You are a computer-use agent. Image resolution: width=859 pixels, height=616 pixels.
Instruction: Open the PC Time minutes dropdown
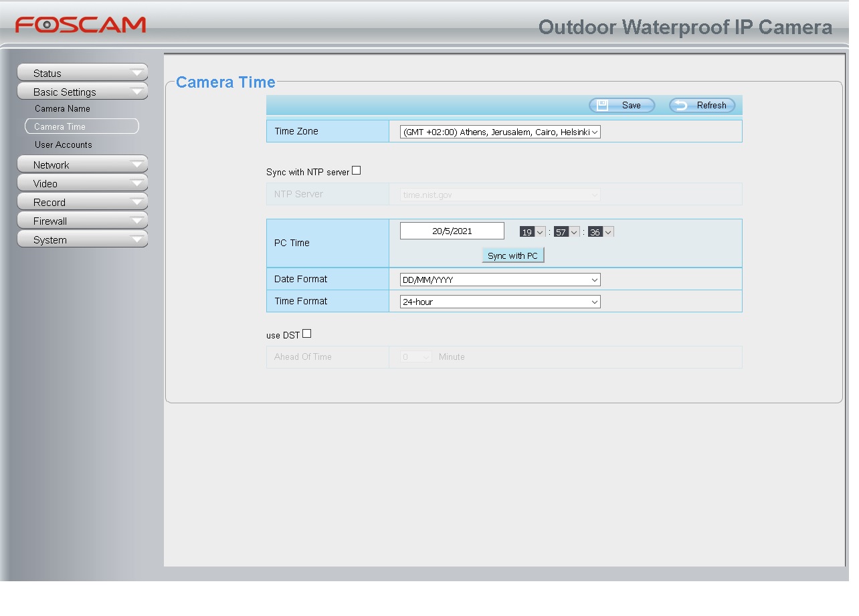[x=567, y=232]
